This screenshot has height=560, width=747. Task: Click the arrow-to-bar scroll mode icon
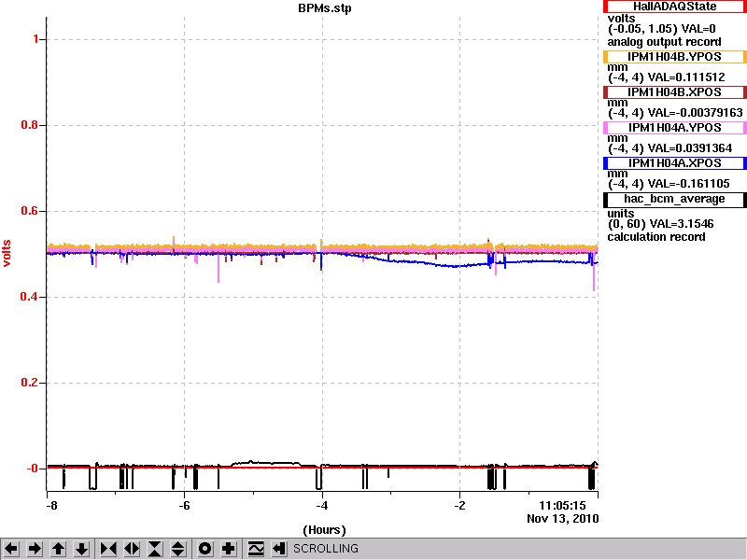click(279, 549)
